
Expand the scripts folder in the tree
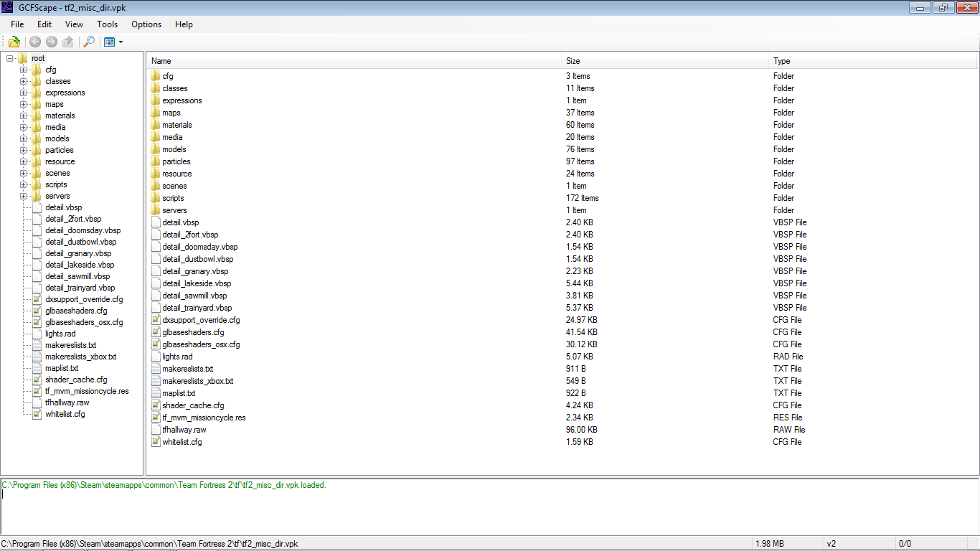(x=24, y=184)
